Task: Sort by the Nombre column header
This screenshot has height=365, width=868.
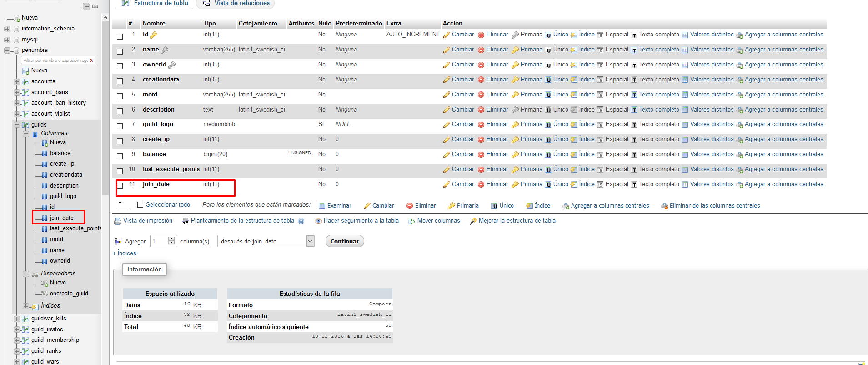Action: tap(154, 23)
